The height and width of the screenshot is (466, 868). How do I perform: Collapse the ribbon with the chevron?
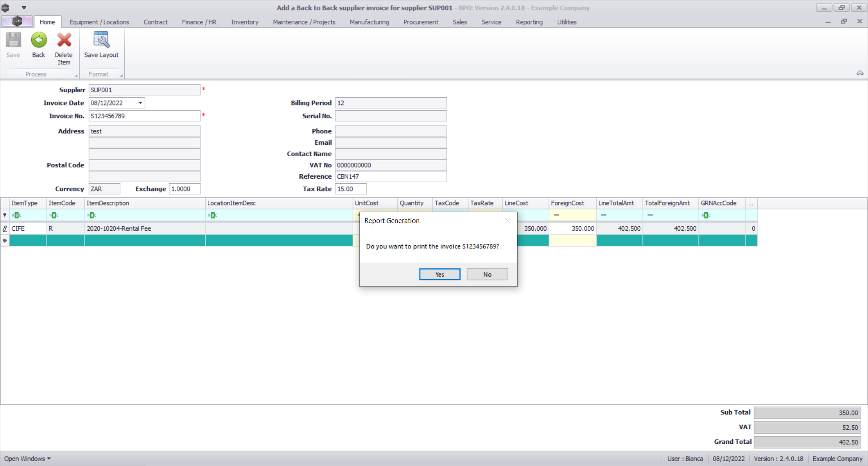pos(860,73)
